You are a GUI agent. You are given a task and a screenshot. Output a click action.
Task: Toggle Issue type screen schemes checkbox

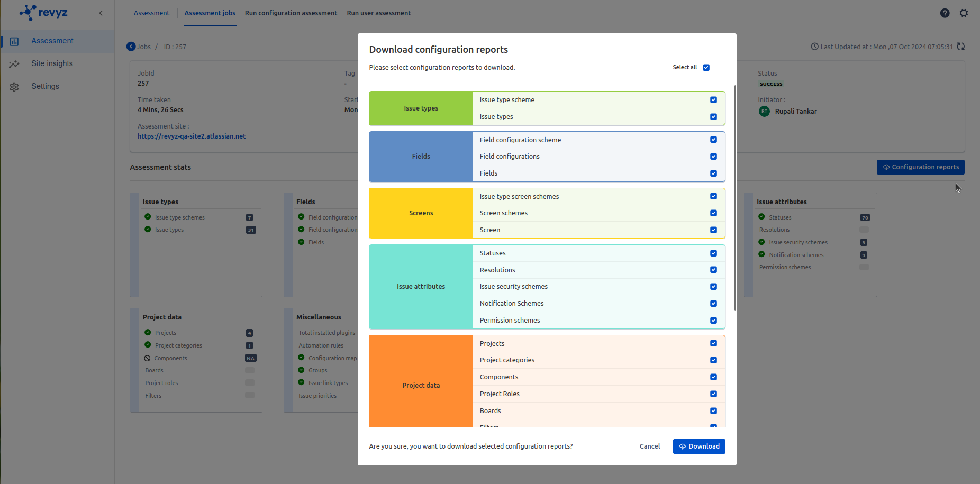click(713, 196)
